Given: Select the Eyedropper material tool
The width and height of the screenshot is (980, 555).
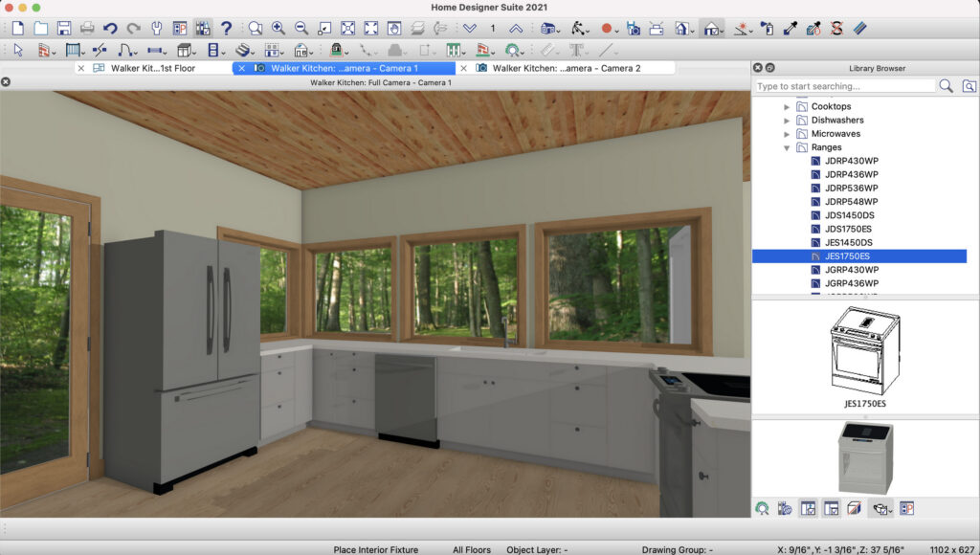Looking at the screenshot, I should [x=789, y=27].
